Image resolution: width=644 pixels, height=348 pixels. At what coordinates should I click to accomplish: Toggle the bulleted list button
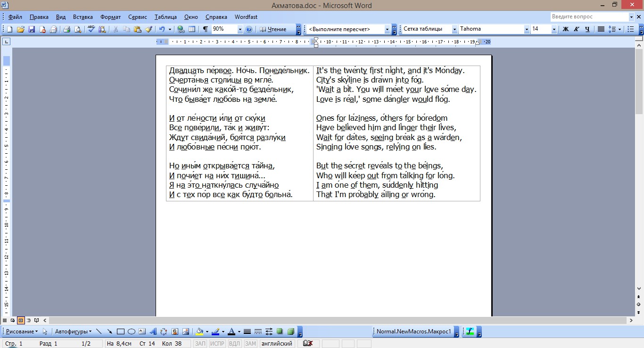click(631, 29)
